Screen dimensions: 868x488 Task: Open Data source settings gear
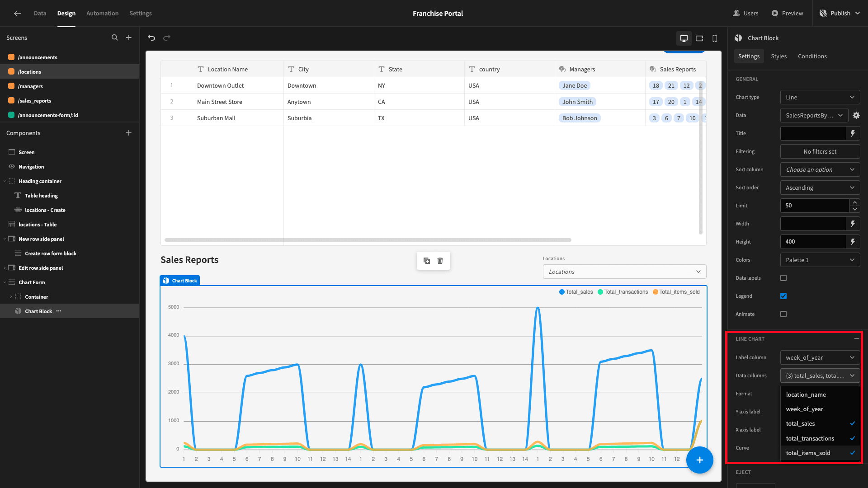(856, 115)
